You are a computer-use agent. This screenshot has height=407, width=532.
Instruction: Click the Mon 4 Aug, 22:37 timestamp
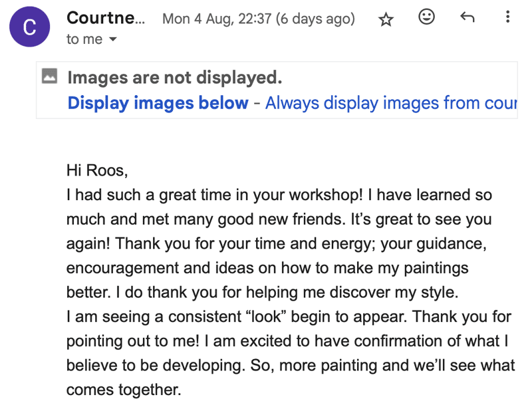(216, 19)
